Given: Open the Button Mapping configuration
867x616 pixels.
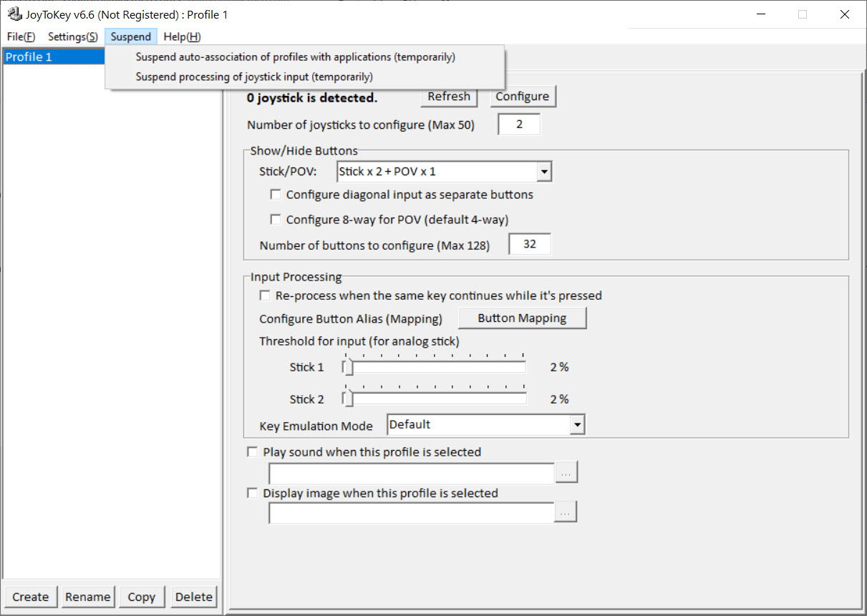Looking at the screenshot, I should pos(522,318).
